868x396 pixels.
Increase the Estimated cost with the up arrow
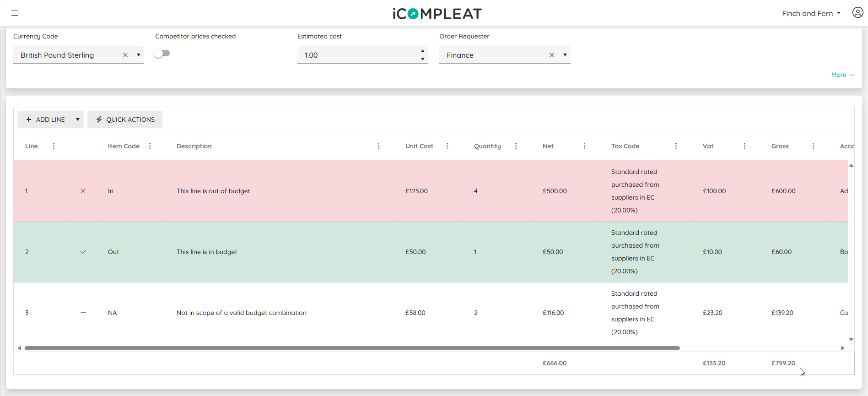pos(423,51)
